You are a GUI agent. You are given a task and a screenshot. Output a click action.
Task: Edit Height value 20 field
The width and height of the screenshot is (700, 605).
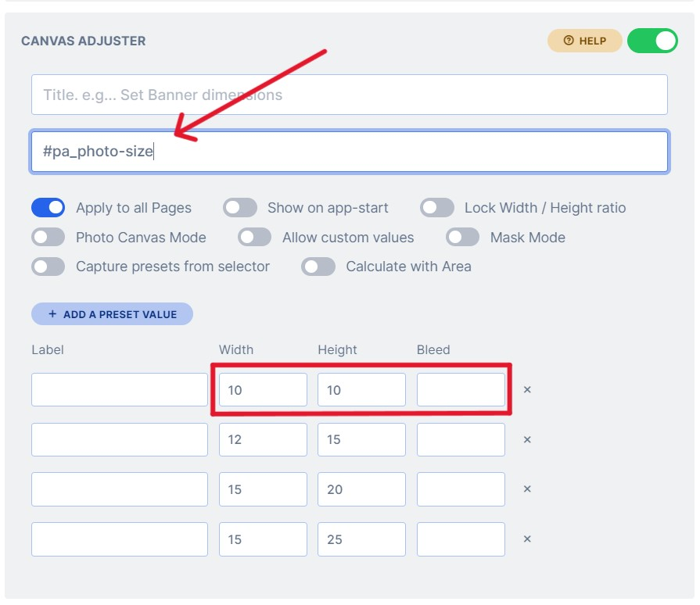point(361,489)
